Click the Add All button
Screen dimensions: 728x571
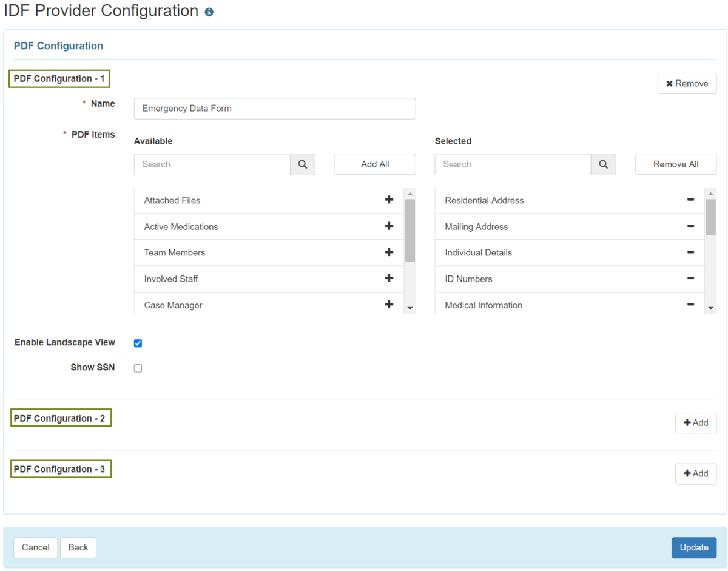coord(374,164)
